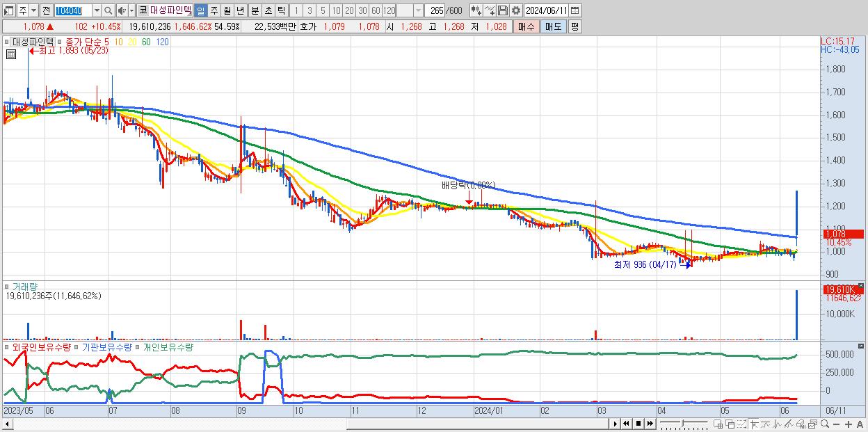Click the crosshair cursor tool icon
The height and width of the screenshot is (432, 868).
pos(754,424)
